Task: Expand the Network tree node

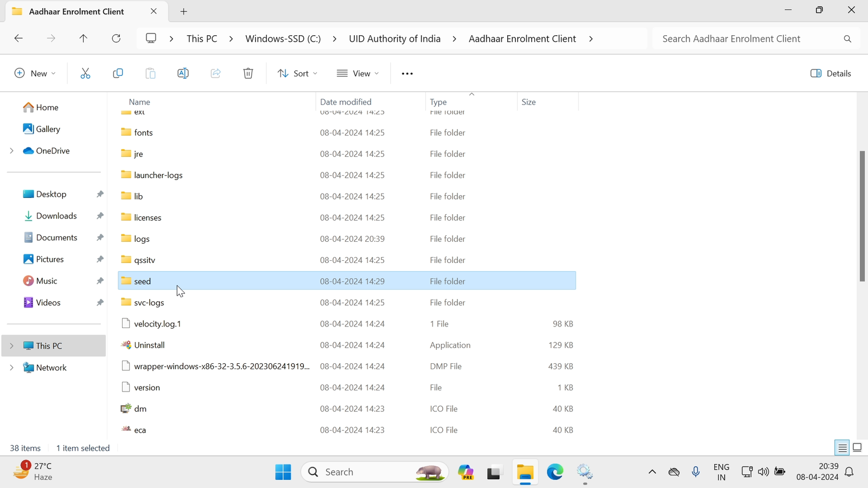Action: pyautogui.click(x=11, y=368)
